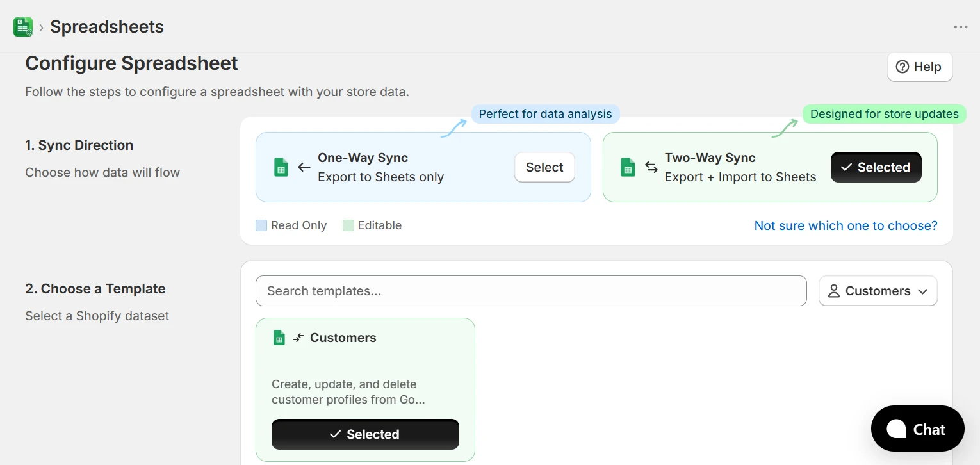
Task: Click the Help button
Action: point(920,67)
